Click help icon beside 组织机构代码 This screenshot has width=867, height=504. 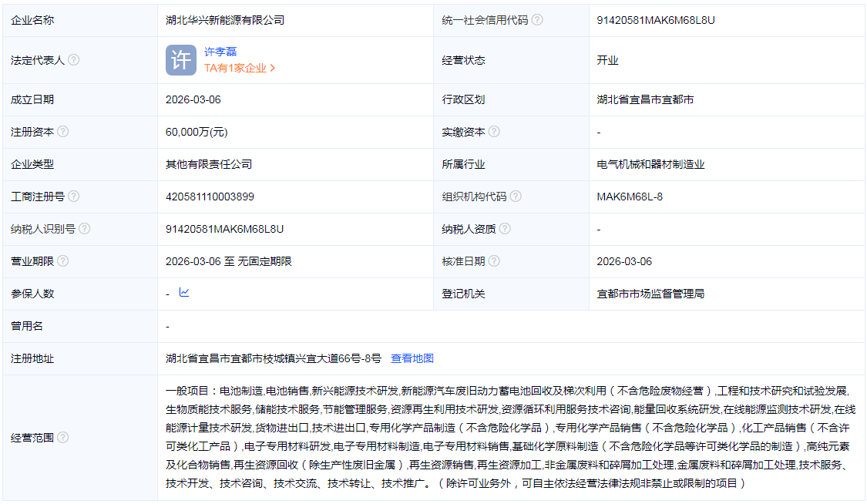point(514,197)
